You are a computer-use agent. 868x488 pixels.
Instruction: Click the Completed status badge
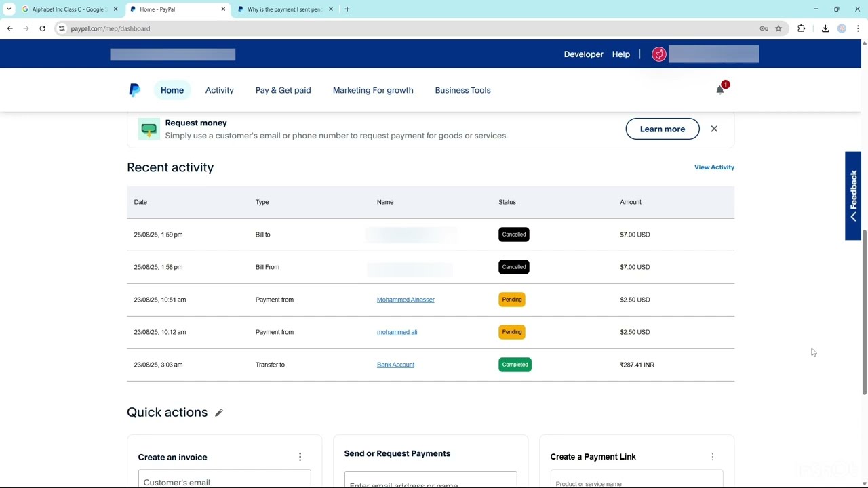[515, 365]
